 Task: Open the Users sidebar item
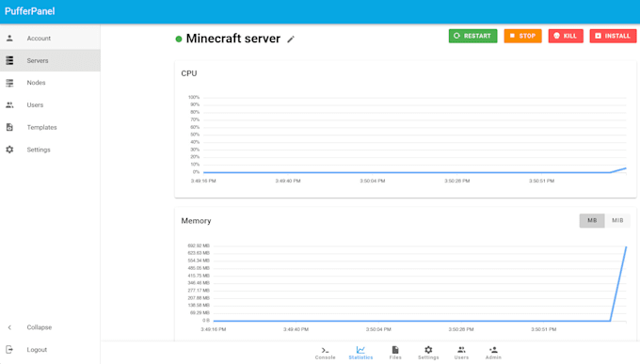click(50, 105)
